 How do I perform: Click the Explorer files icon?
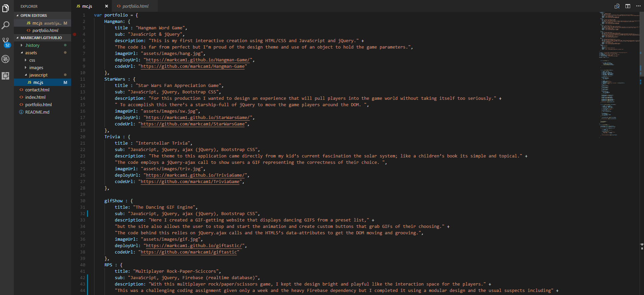[x=6, y=8]
